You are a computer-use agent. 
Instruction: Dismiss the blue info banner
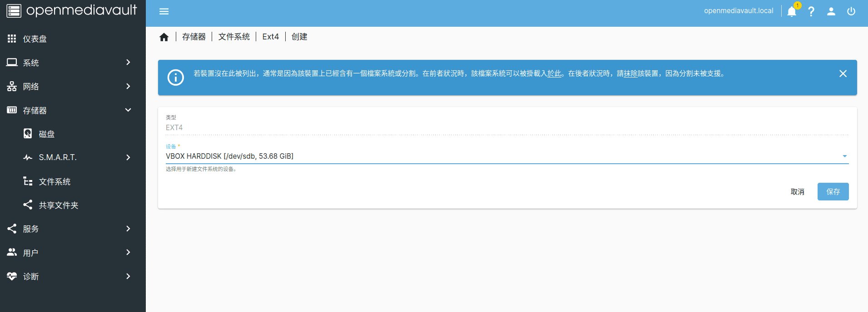tap(843, 73)
